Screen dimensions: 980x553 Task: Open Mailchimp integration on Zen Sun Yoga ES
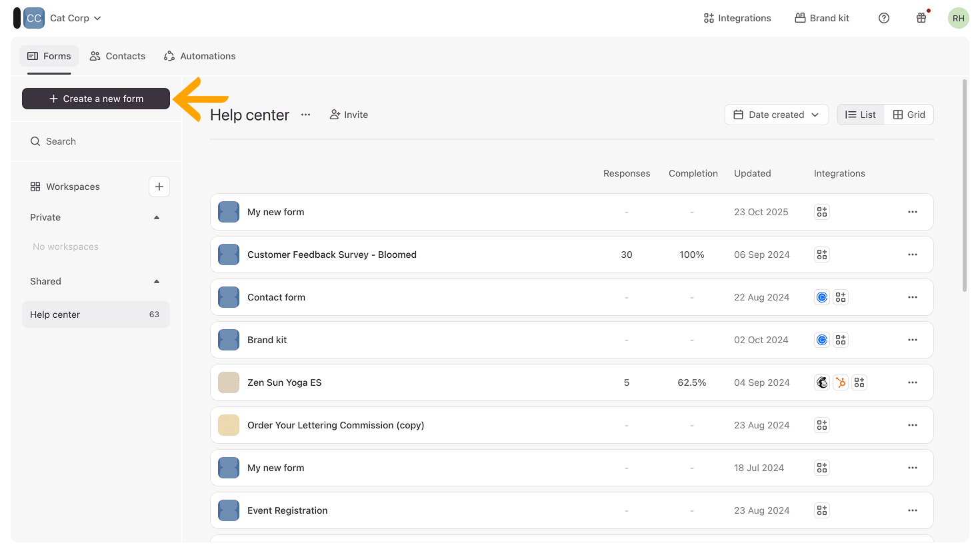[822, 382]
